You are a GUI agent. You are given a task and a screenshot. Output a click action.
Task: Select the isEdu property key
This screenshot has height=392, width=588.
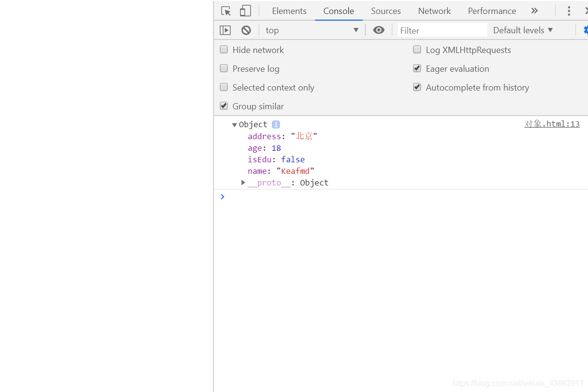coord(259,159)
